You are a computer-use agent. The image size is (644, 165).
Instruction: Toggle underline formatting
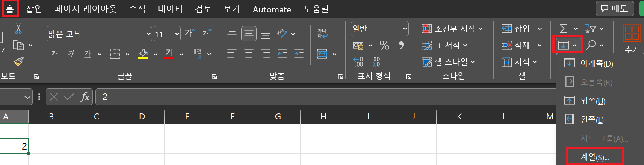(x=88, y=54)
